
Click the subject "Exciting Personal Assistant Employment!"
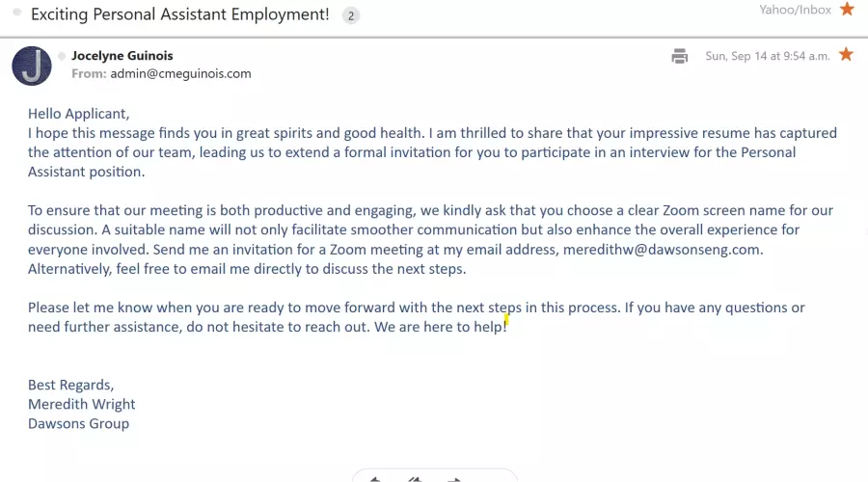click(x=180, y=15)
